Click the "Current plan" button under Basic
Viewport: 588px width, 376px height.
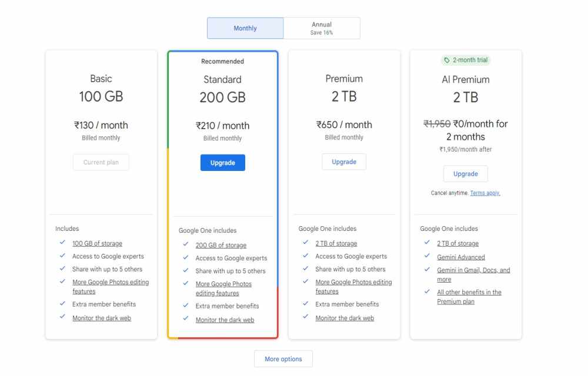[101, 162]
